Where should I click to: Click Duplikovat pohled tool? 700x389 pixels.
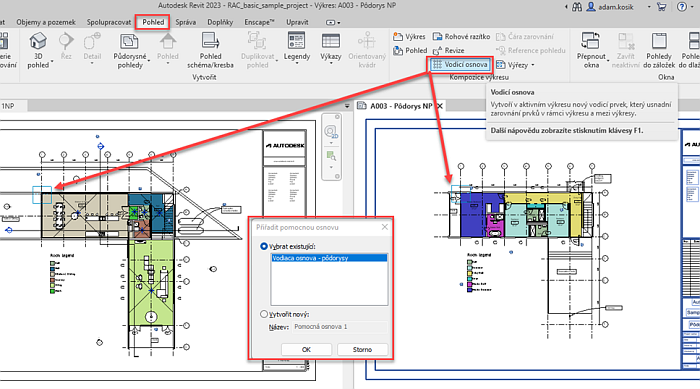tap(258, 50)
